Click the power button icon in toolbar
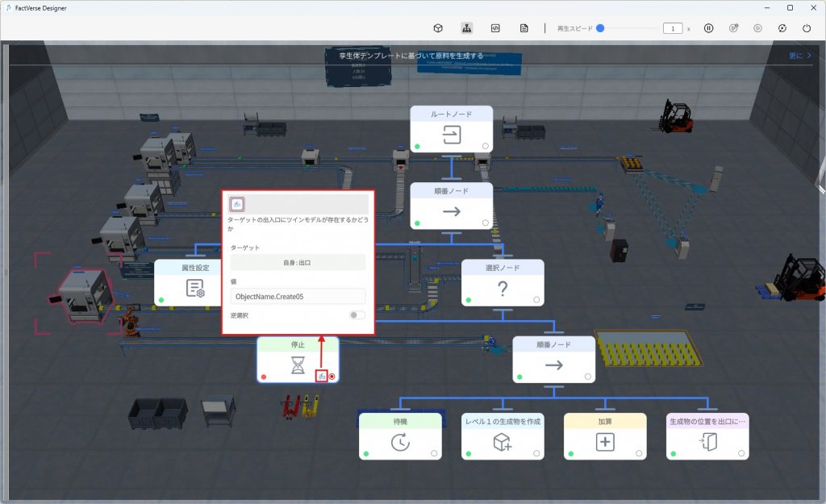Image resolution: width=826 pixels, height=504 pixels. click(x=807, y=28)
